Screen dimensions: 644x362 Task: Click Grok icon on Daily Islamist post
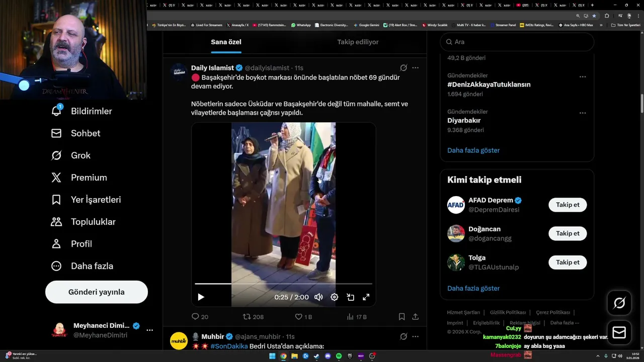pyautogui.click(x=404, y=68)
